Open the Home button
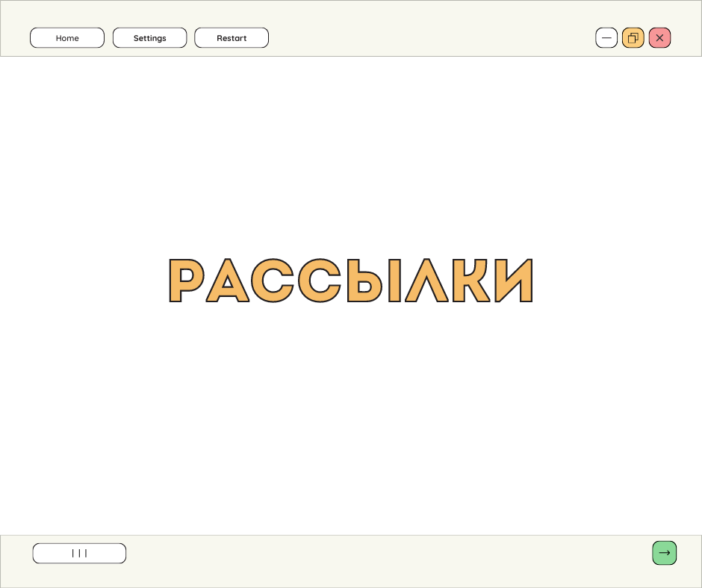 (x=67, y=38)
